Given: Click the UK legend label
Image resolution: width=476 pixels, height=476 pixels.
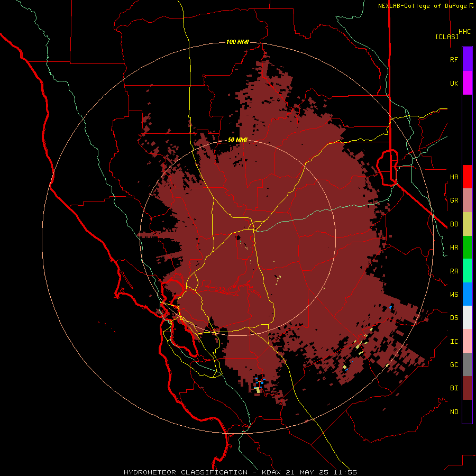Looking at the screenshot, I should tap(454, 83).
